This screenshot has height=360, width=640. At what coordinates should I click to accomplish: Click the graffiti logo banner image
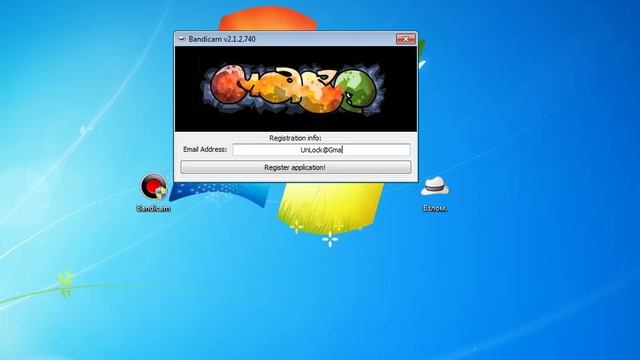point(296,89)
